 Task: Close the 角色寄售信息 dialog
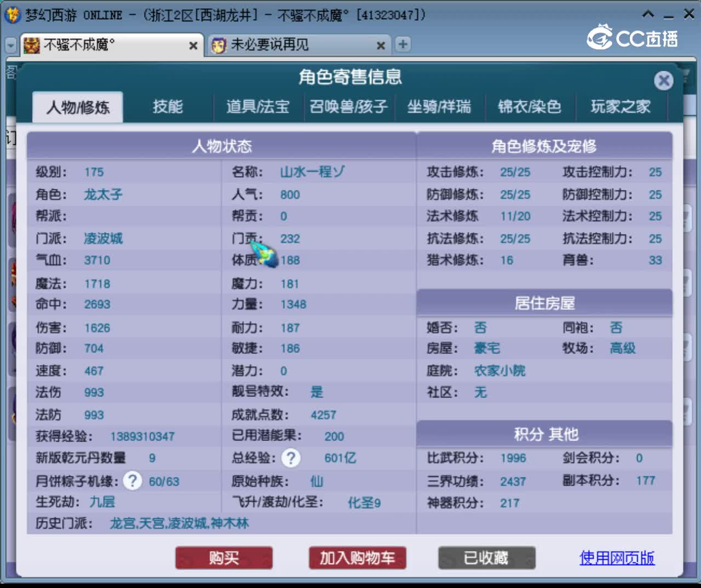click(x=664, y=80)
